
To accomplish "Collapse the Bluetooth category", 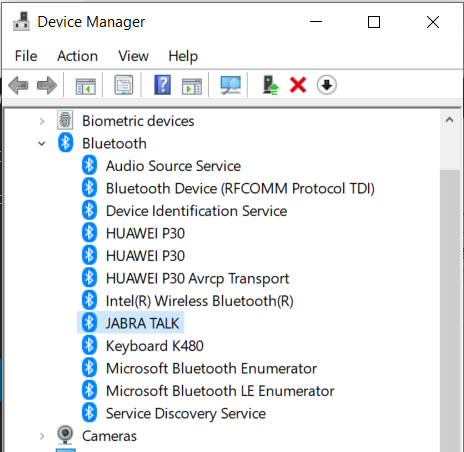I will pos(42,144).
